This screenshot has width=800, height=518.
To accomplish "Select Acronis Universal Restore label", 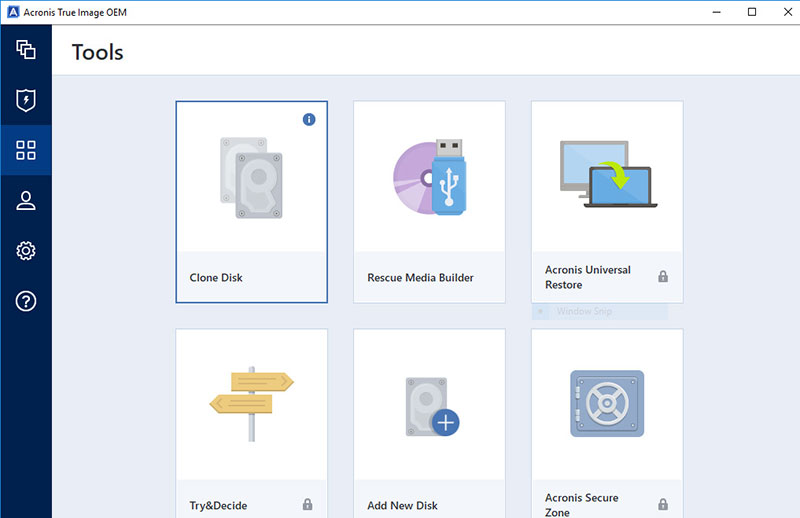I will point(588,277).
